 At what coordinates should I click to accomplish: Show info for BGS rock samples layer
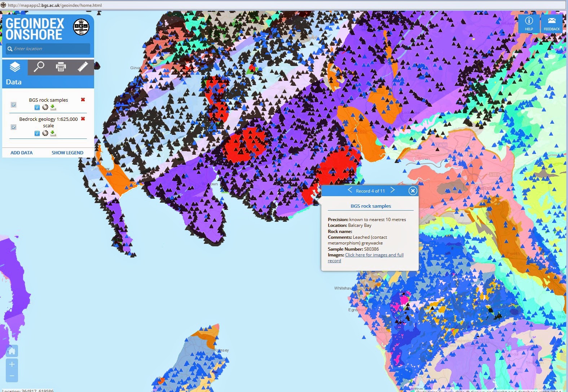pyautogui.click(x=37, y=107)
